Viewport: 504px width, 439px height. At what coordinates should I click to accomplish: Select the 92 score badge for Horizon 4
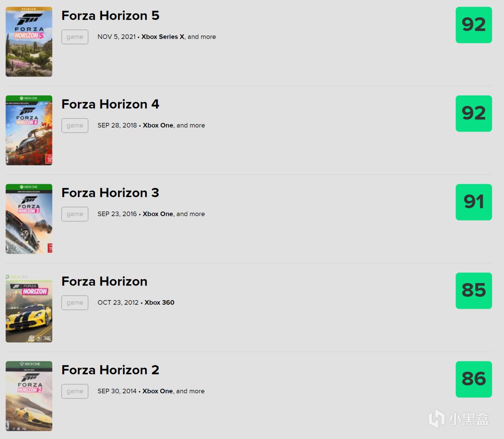pos(474,113)
